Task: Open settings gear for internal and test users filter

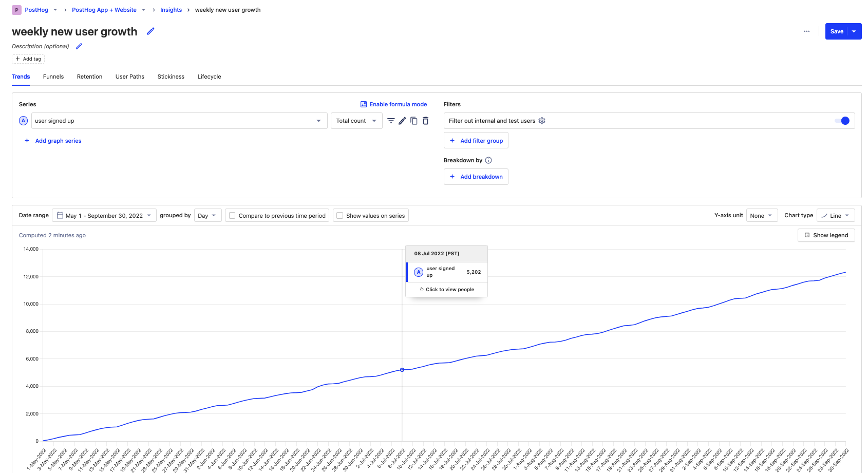Action: [542, 120]
